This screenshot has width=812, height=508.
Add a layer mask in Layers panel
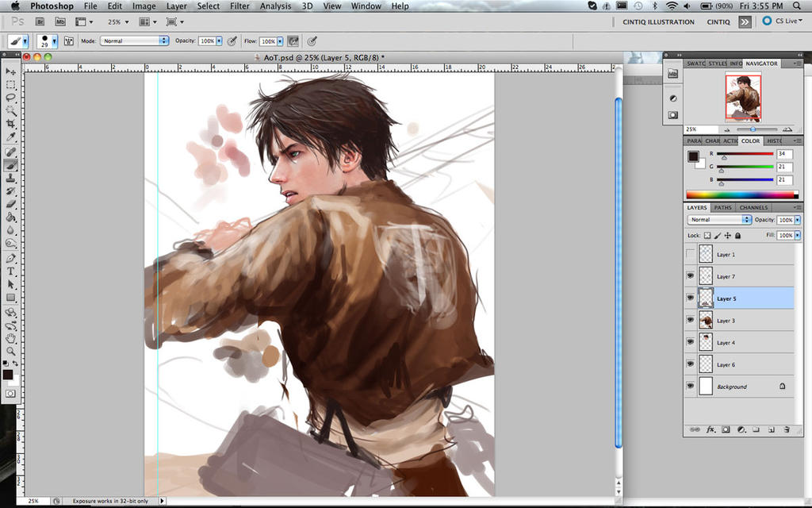click(x=726, y=429)
